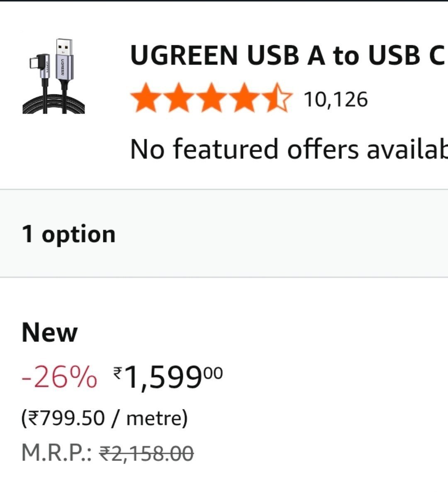Screen dimensions: 448x492
Task: Click the first orange rating star
Action: [x=145, y=99]
